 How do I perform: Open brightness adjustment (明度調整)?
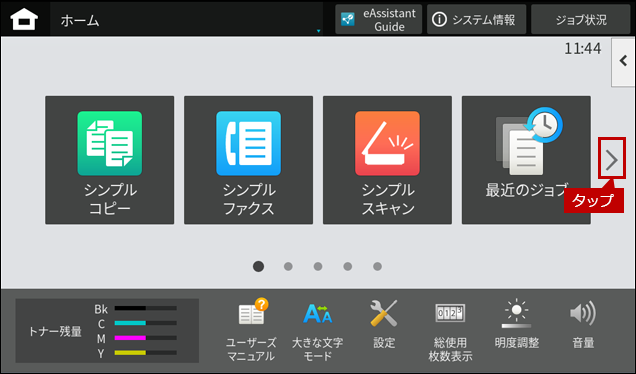[x=517, y=324]
